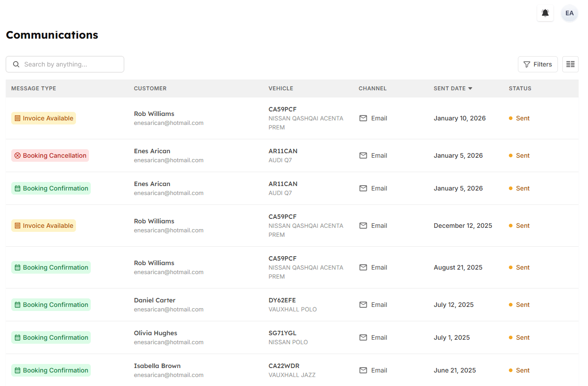Viewport: 588px width, 386px height.
Task: Click the Email envelope icon in Rob Williams' first row
Action: [x=363, y=118]
